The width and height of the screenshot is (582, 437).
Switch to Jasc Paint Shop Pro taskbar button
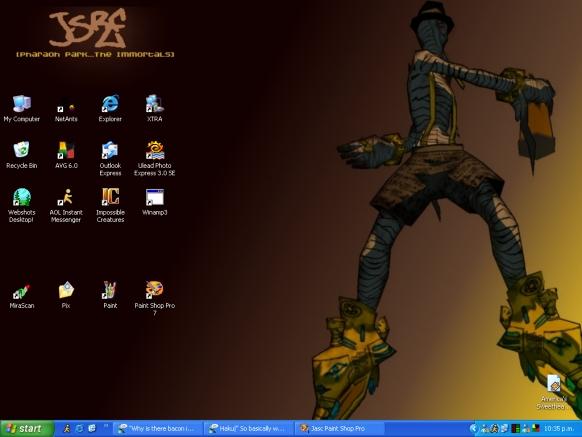340,428
